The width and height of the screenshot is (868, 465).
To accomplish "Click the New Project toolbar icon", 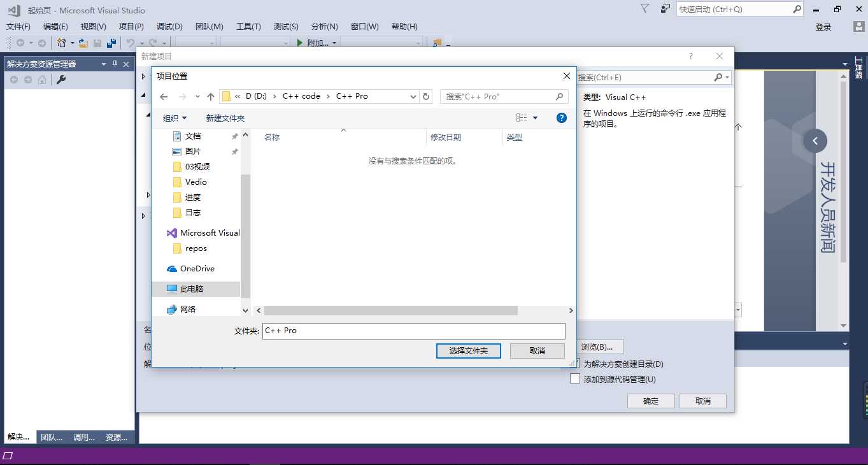I will (62, 43).
